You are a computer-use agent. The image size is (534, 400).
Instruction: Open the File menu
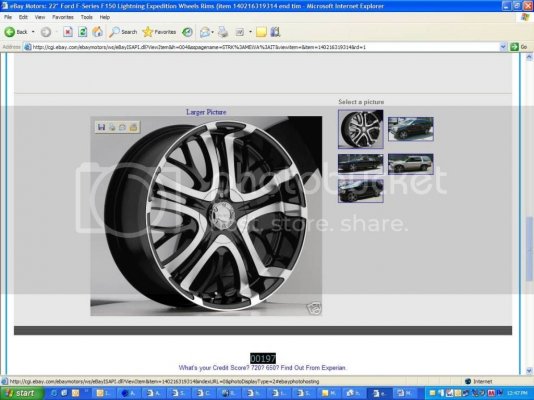click(x=8, y=17)
